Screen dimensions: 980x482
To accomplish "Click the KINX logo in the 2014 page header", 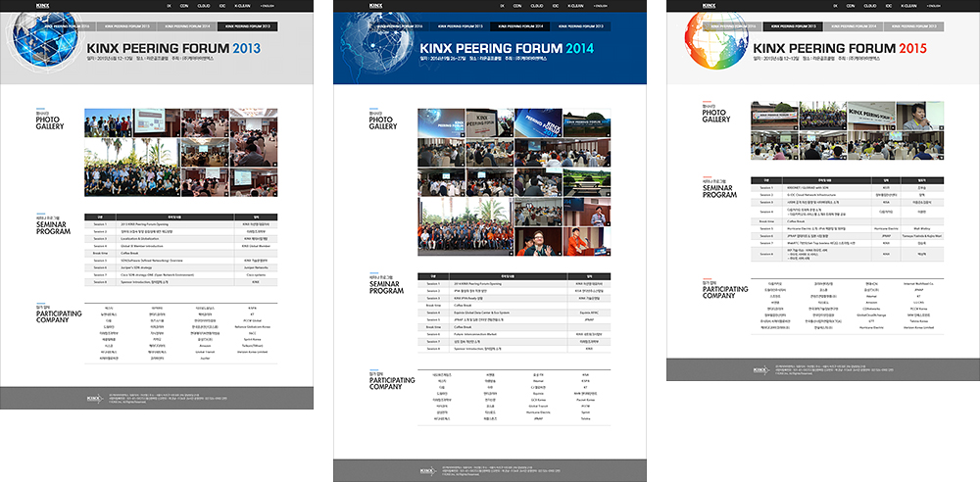I will coord(375,5).
